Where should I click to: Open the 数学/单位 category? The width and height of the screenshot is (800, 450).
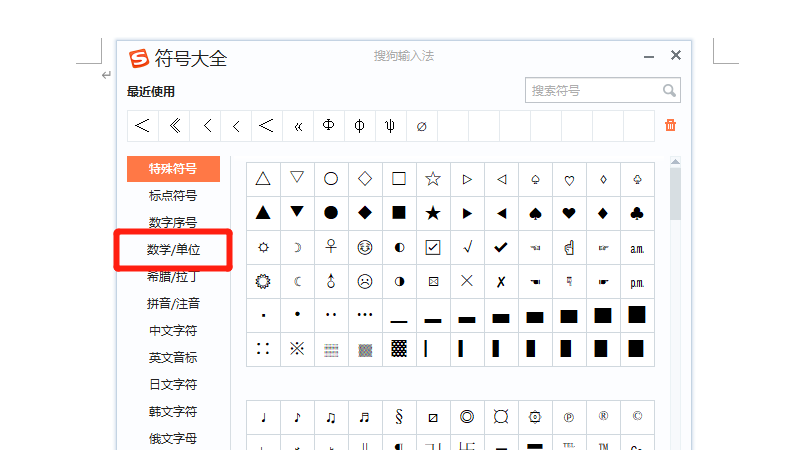173,249
